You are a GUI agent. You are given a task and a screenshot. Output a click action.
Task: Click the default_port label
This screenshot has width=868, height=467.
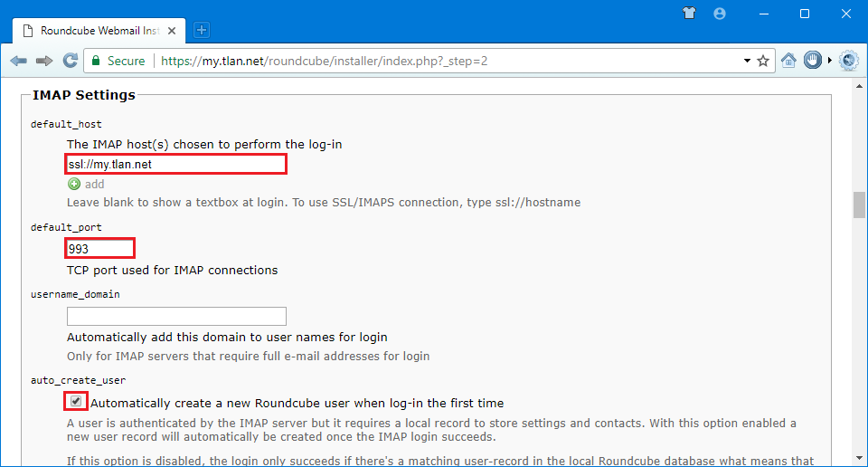coord(66,227)
